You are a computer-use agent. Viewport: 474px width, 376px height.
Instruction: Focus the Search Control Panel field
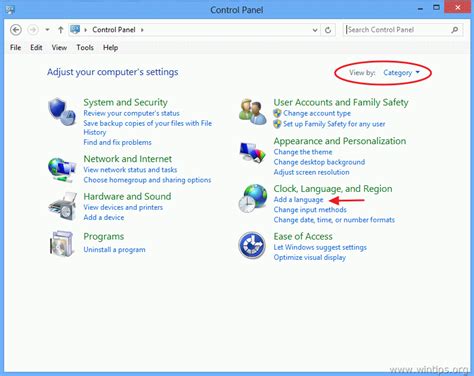[403, 30]
